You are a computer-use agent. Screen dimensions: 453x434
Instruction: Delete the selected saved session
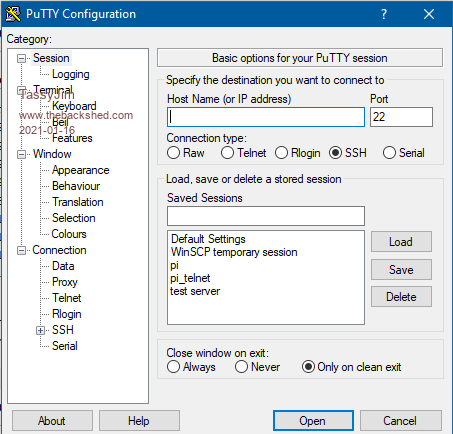[401, 297]
